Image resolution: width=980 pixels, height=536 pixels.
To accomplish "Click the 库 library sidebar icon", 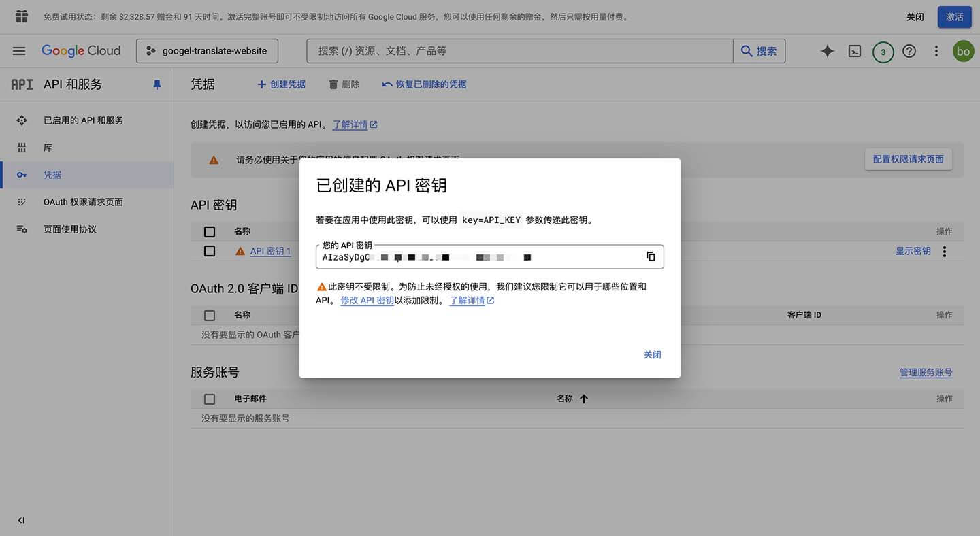I will click(x=22, y=148).
